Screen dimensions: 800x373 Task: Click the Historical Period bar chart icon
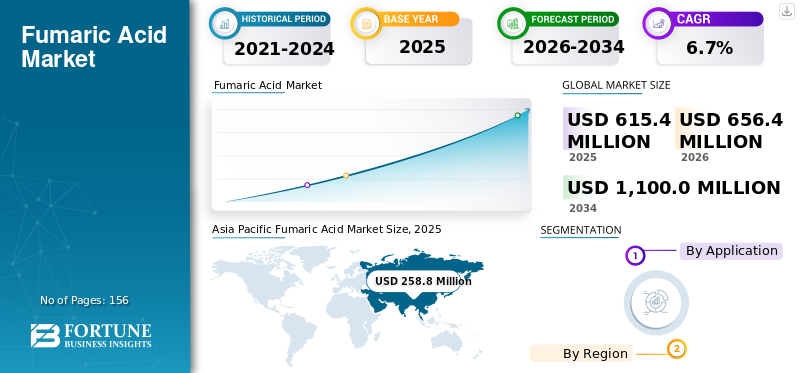coord(224,23)
